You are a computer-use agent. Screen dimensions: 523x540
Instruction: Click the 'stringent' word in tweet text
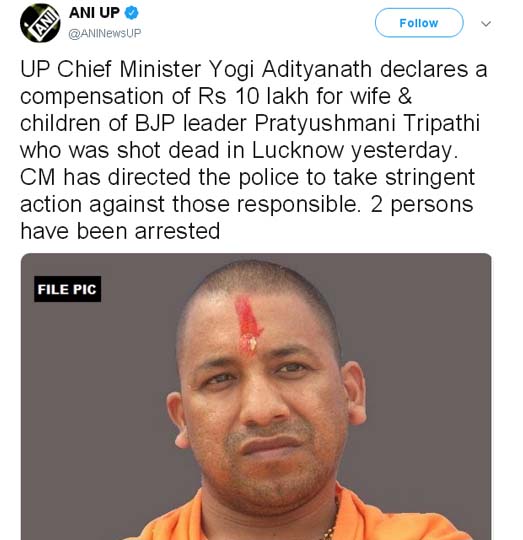(430, 178)
